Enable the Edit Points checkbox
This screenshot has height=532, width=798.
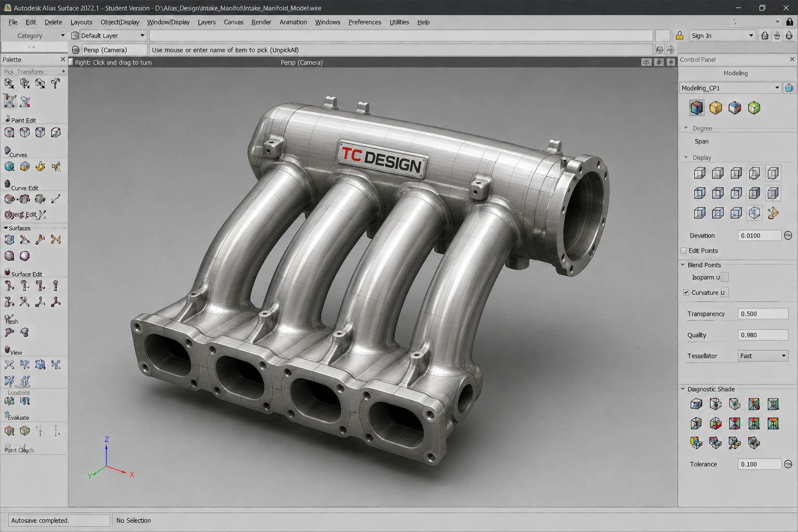[684, 250]
